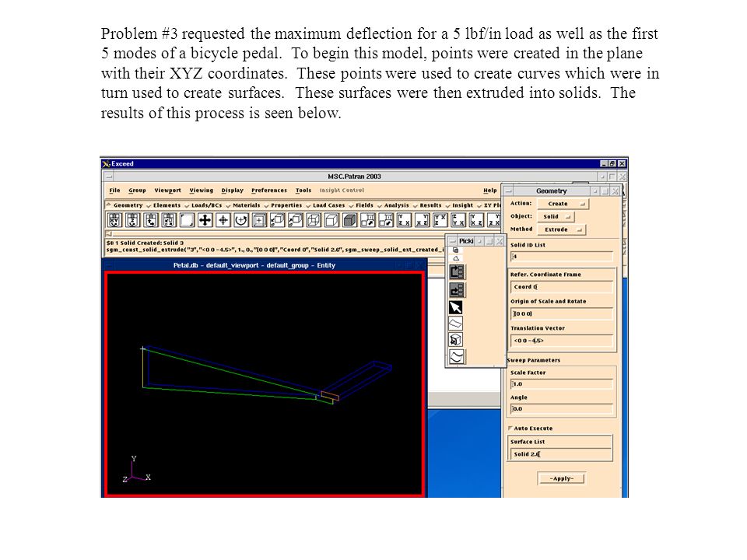Click the Apply button
747x560 pixels.
click(561, 478)
